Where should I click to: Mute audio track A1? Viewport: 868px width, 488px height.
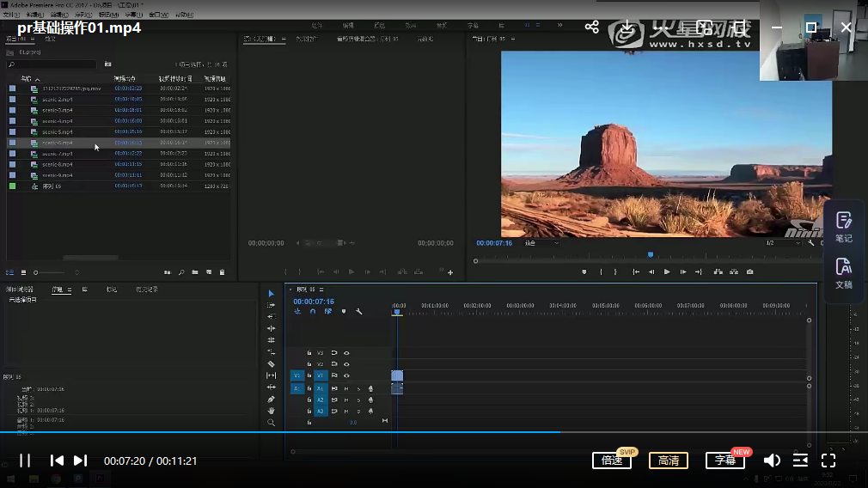tap(346, 388)
